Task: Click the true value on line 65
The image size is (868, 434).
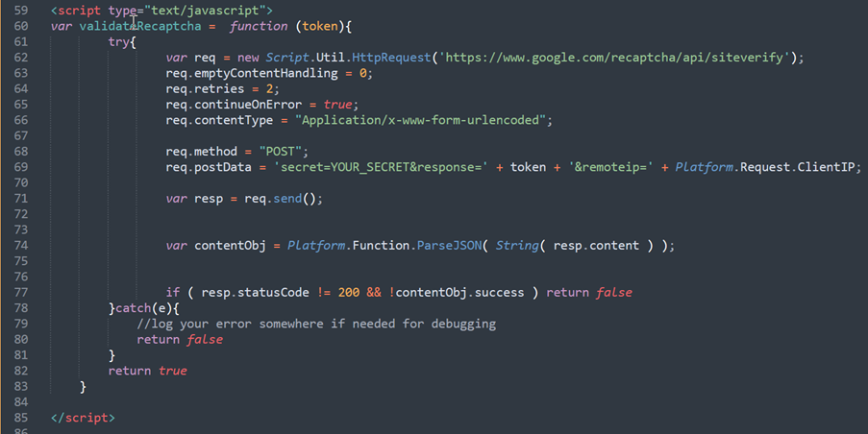Action: [x=337, y=105]
